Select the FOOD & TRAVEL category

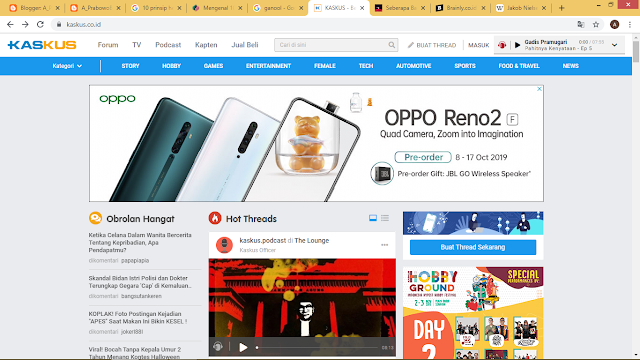(519, 66)
